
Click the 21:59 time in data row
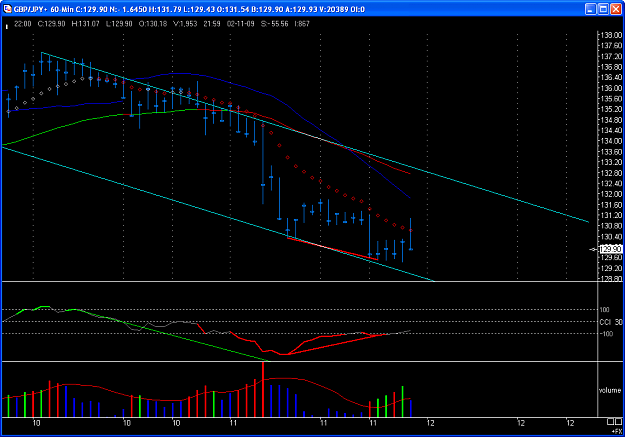[212, 24]
